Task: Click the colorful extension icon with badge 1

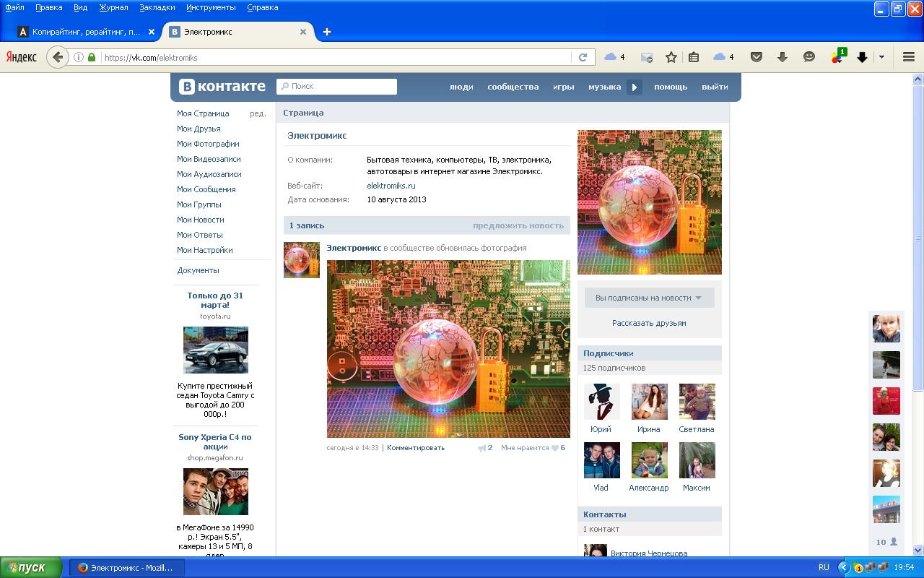Action: click(x=837, y=56)
